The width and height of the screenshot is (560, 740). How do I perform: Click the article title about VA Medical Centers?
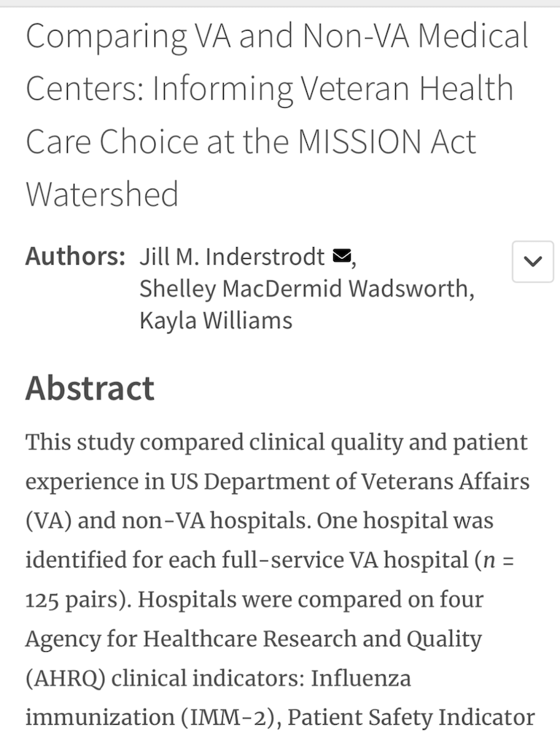(277, 113)
